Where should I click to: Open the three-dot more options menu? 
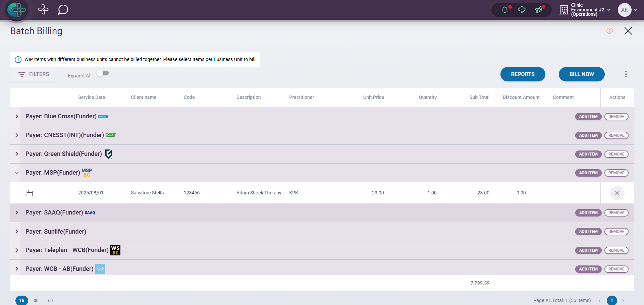click(x=626, y=74)
